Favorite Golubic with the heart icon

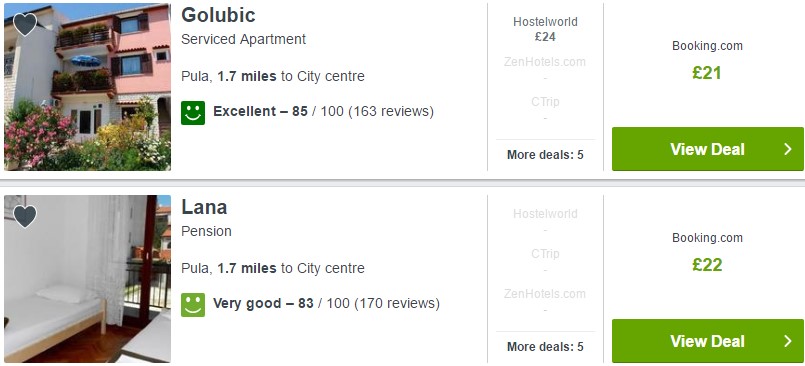25,24
